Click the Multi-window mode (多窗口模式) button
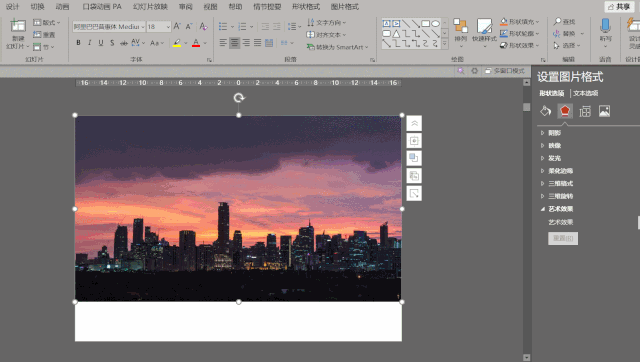This screenshot has width=640, height=362. click(504, 71)
